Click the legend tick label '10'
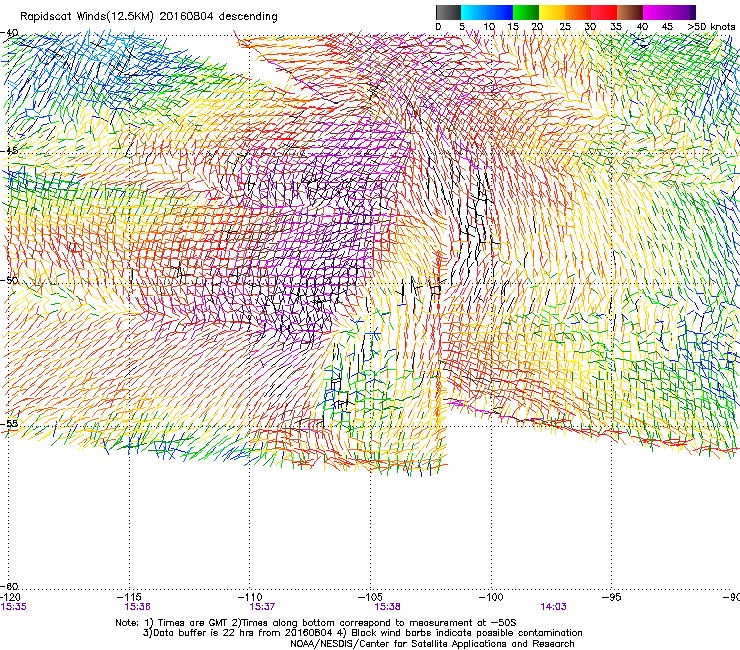Image resolution: width=740 pixels, height=650 pixels. click(x=489, y=26)
